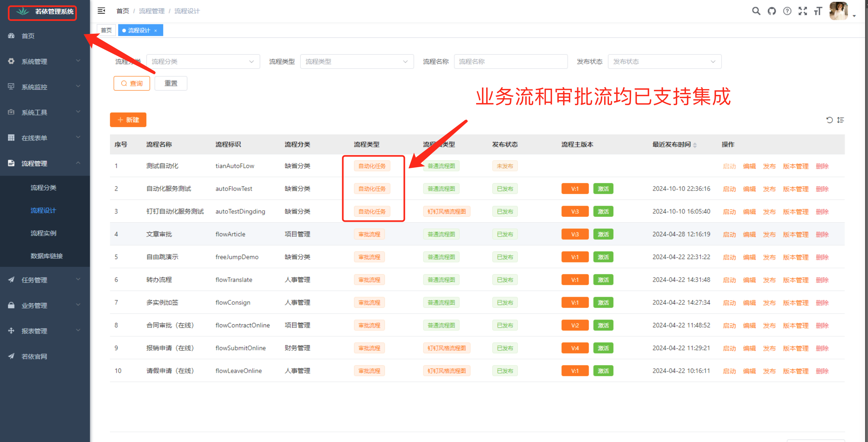This screenshot has height=442, width=868.
Task: Click the orange 新建 button
Action: (x=128, y=120)
